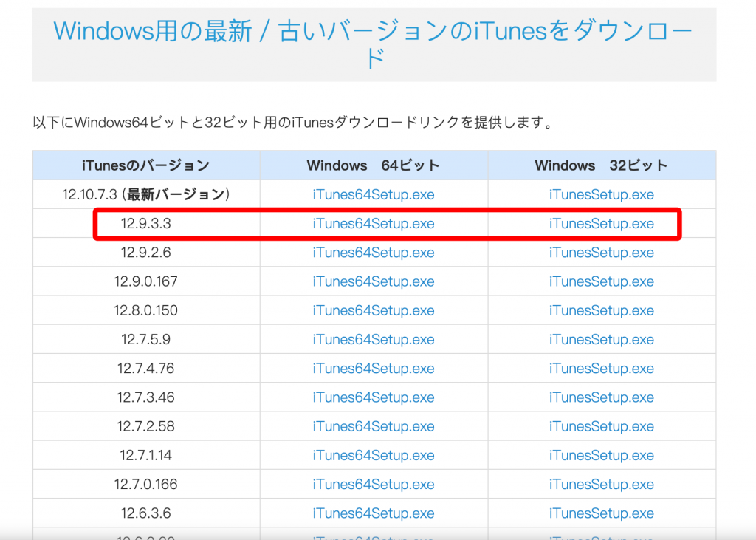Viewport: 756px width, 540px height.
Task: Select the 12.7.0.166 version cell
Action: tap(146, 484)
